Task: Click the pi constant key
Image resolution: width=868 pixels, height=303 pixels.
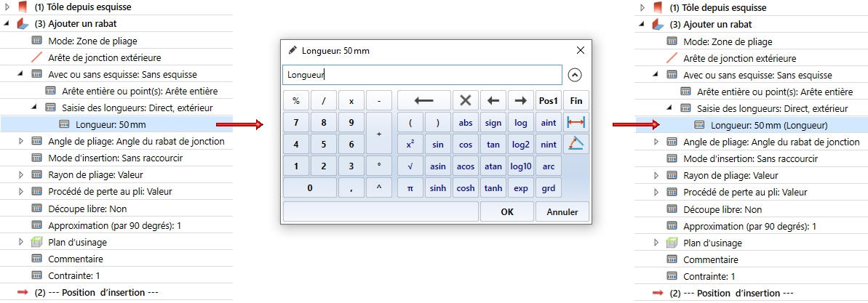Action: [x=410, y=188]
